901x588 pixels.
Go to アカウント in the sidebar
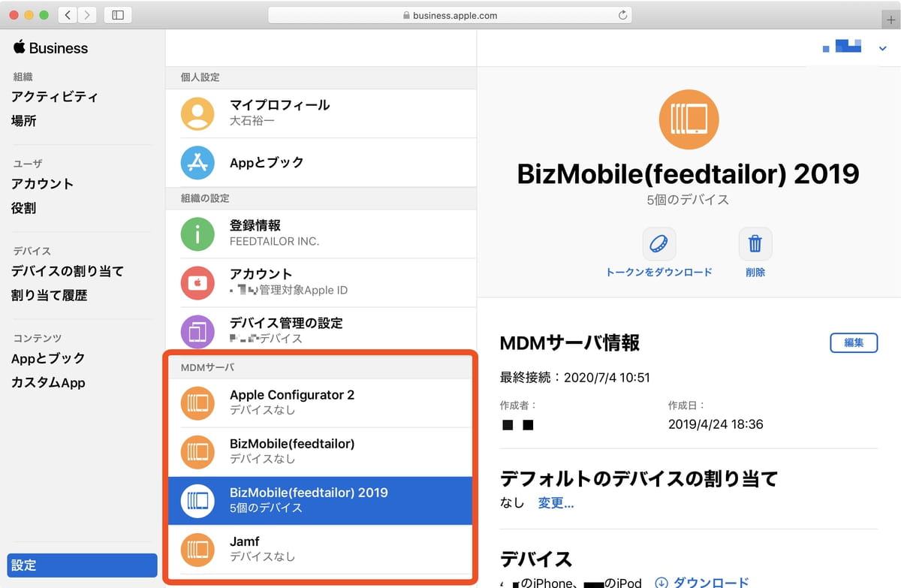click(42, 184)
